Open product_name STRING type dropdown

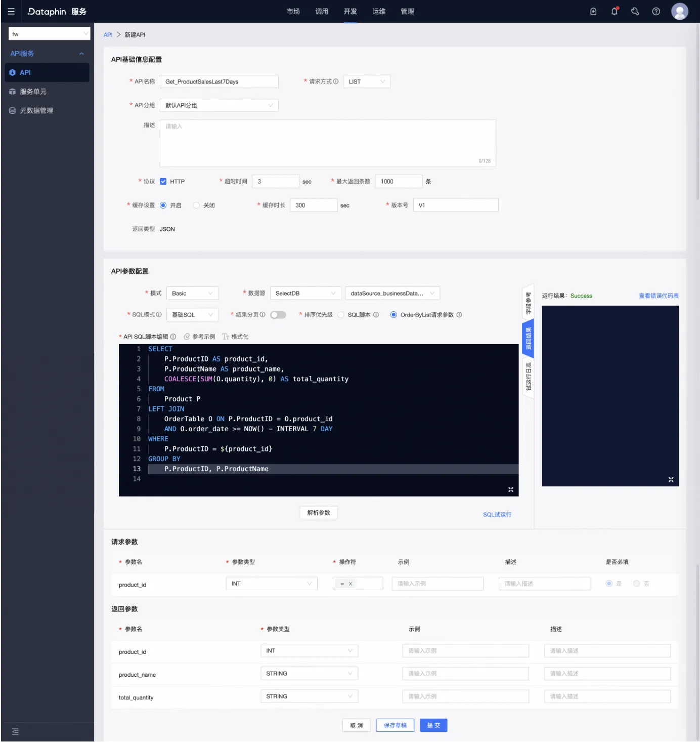[x=310, y=674]
